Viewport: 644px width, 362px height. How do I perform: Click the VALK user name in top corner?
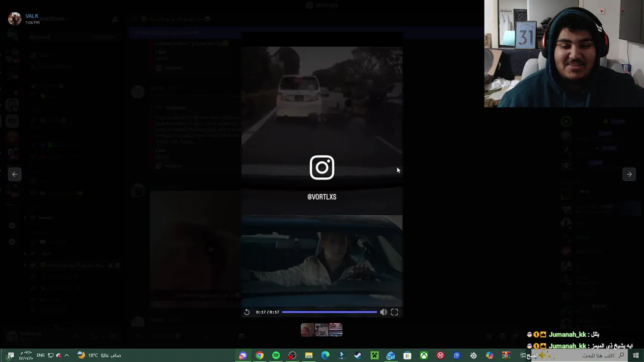32,16
